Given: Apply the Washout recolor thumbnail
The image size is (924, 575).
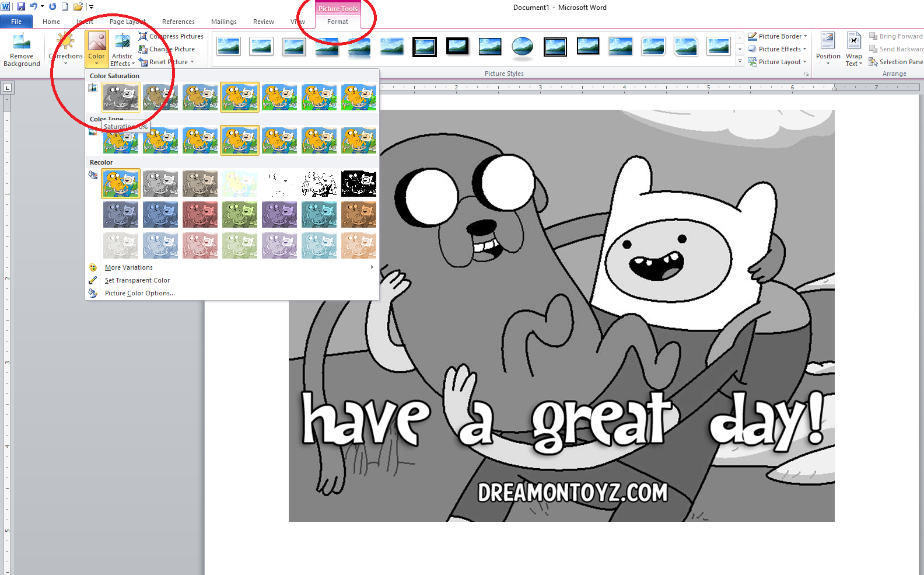Looking at the screenshot, I should [x=240, y=183].
